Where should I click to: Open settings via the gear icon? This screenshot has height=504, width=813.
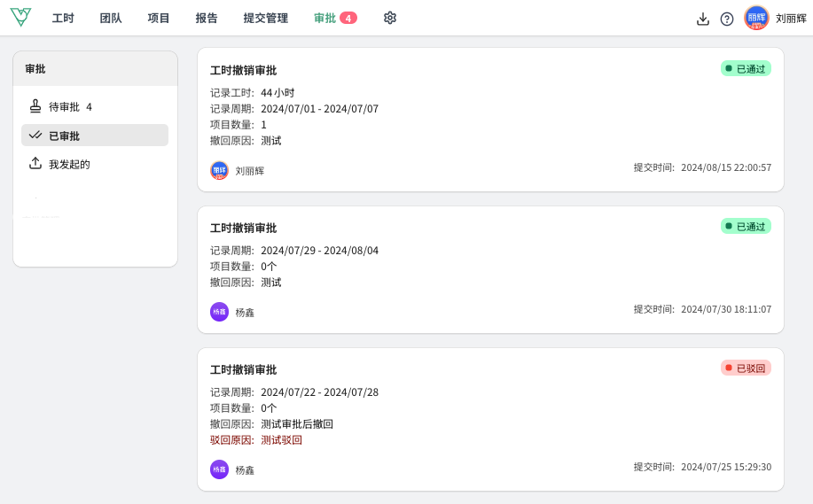(x=390, y=18)
